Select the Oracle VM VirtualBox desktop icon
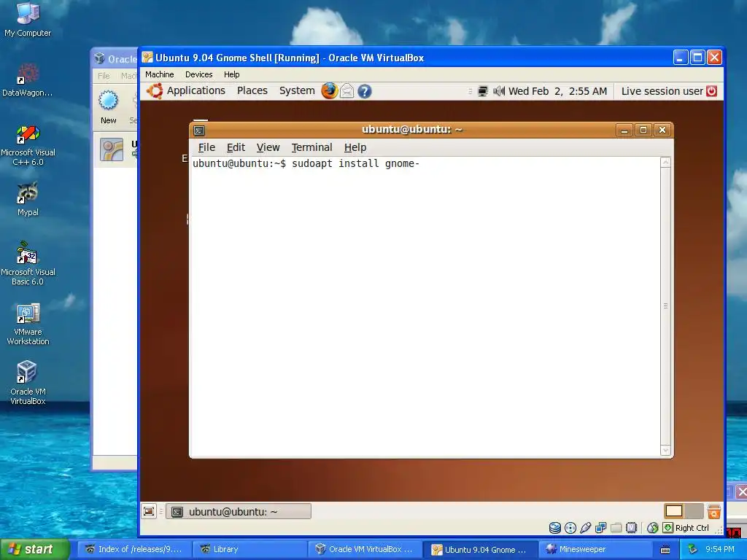The width and height of the screenshot is (747, 560). [28, 384]
